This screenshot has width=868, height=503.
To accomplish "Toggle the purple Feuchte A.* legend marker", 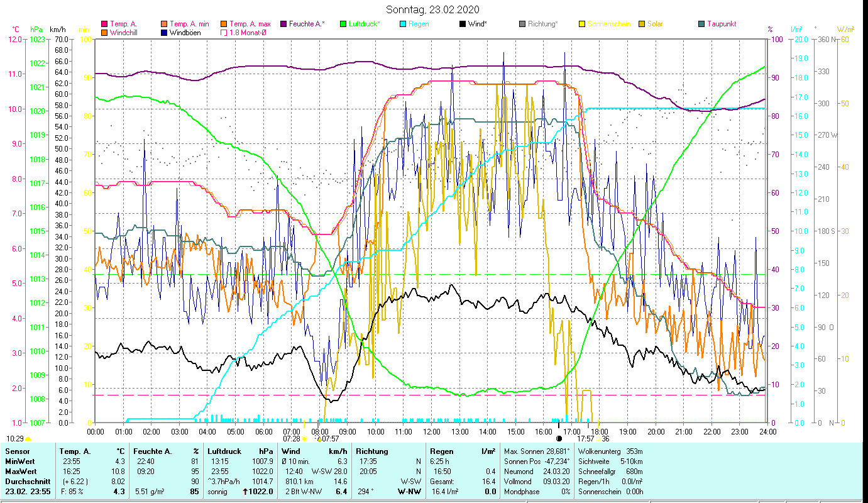I will tap(283, 24).
